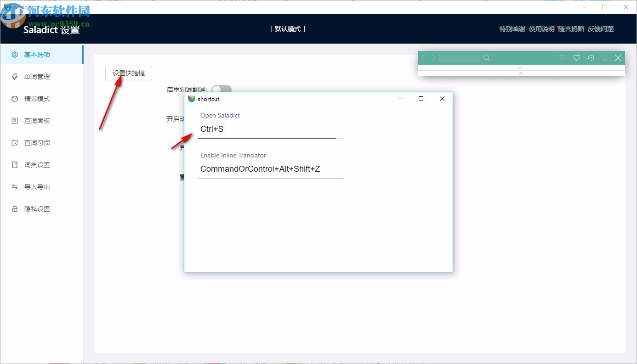Go back in the Saladict search panel
Image resolution: width=637 pixels, height=364 pixels.
(x=423, y=58)
